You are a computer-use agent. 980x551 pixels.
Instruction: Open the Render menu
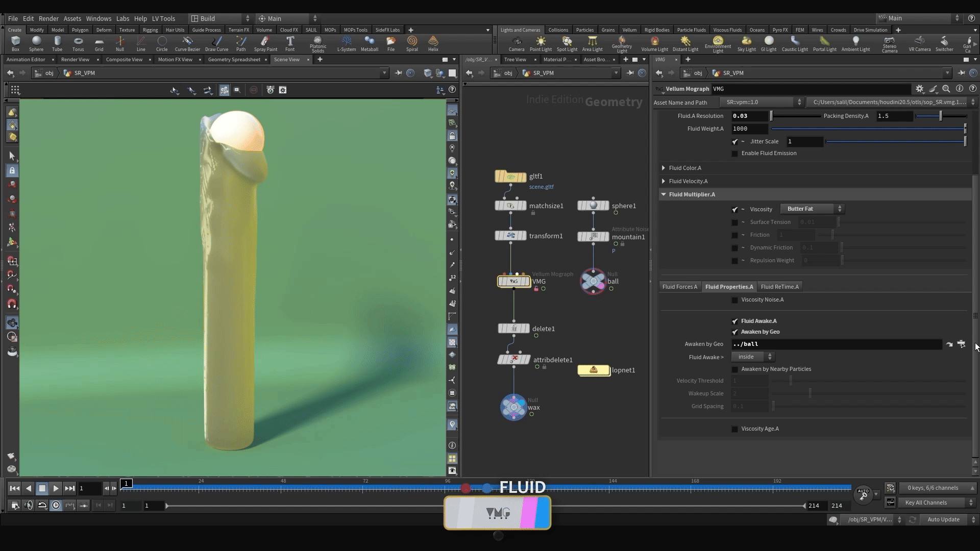point(48,18)
